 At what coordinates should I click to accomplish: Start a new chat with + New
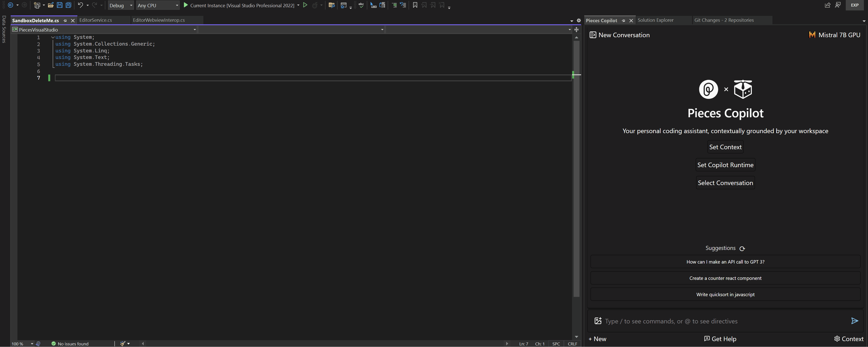click(x=597, y=339)
